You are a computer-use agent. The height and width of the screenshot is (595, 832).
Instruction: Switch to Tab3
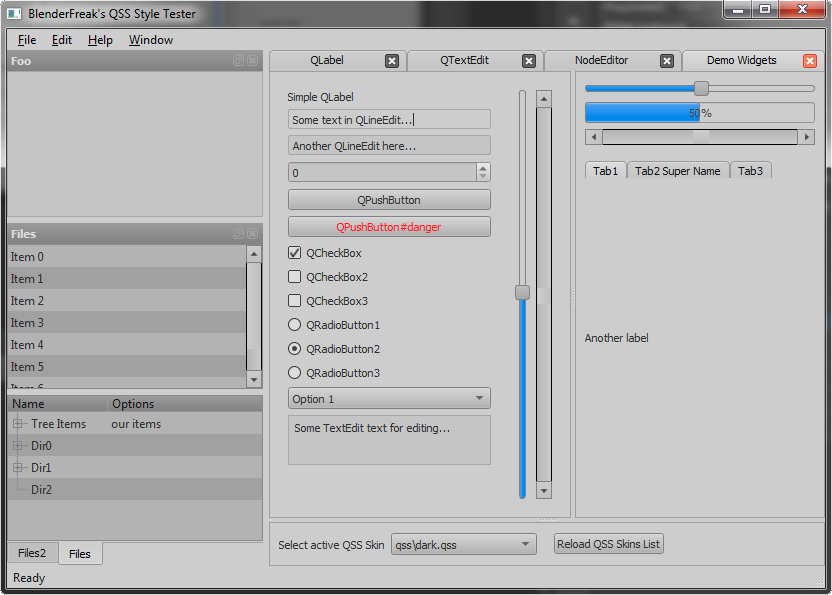pyautogui.click(x=750, y=171)
